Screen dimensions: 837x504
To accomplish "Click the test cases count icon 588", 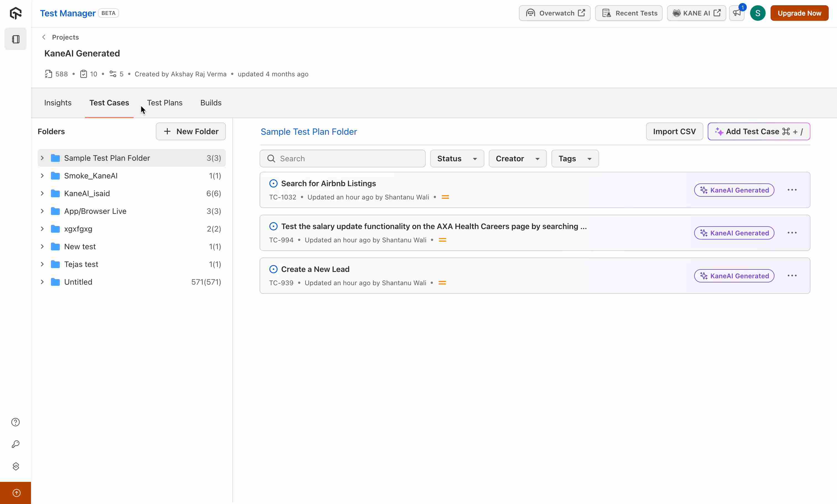I will 48,74.
